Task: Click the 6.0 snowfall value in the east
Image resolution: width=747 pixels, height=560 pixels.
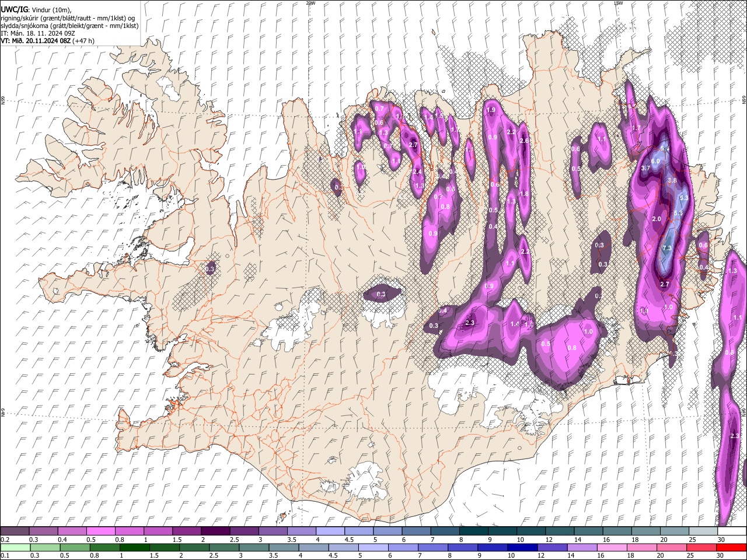Action: click(655, 161)
